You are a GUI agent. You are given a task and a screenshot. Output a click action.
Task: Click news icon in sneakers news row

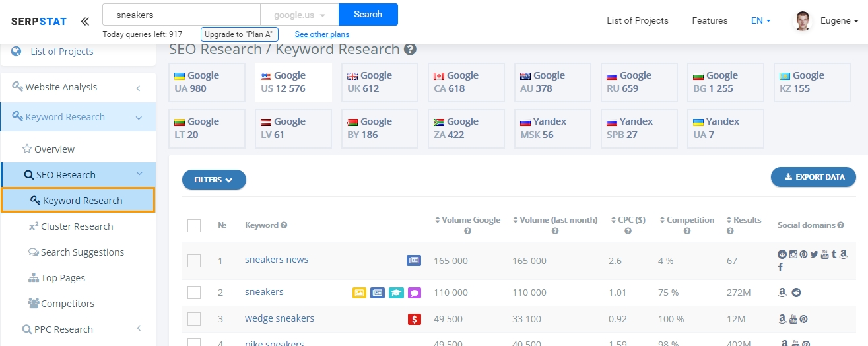414,261
